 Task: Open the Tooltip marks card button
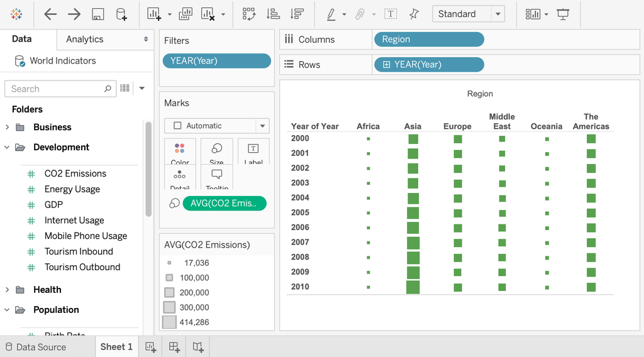click(x=216, y=177)
